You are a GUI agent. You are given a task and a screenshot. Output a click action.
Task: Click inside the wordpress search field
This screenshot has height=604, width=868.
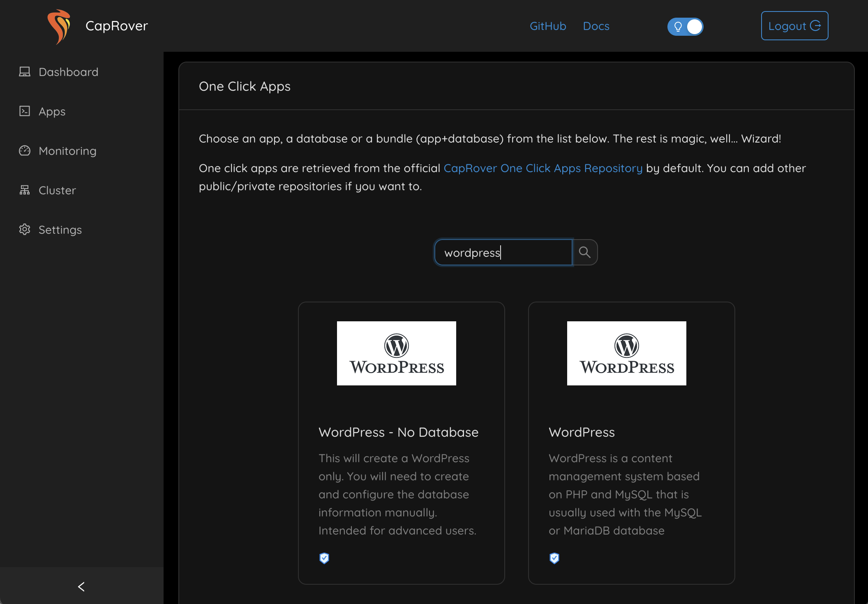coord(503,252)
